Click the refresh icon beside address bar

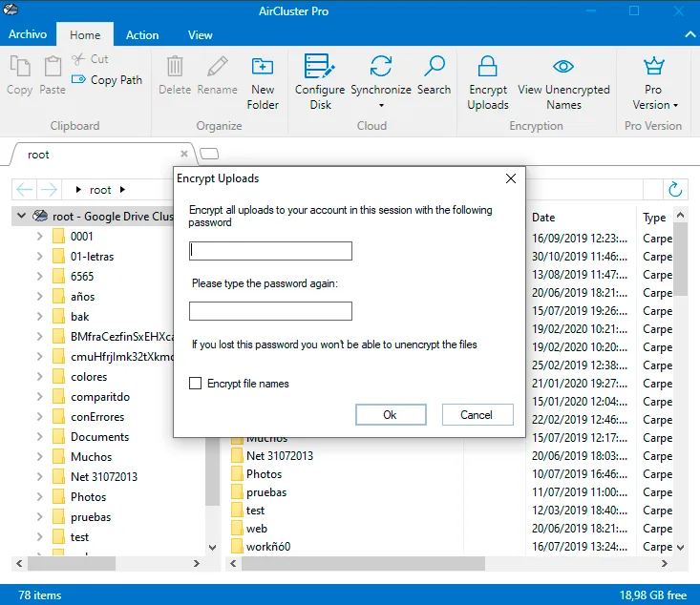click(x=675, y=190)
